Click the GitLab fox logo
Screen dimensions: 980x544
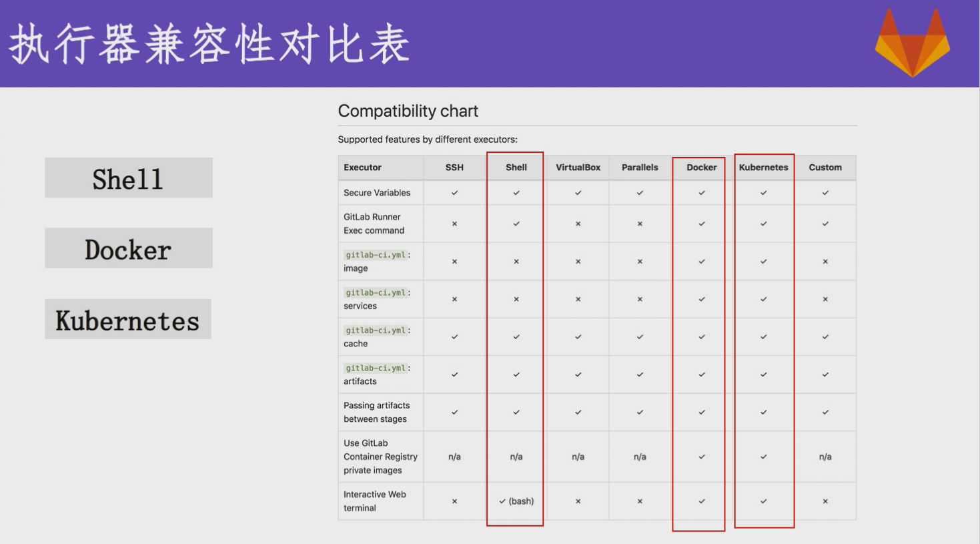(912, 44)
